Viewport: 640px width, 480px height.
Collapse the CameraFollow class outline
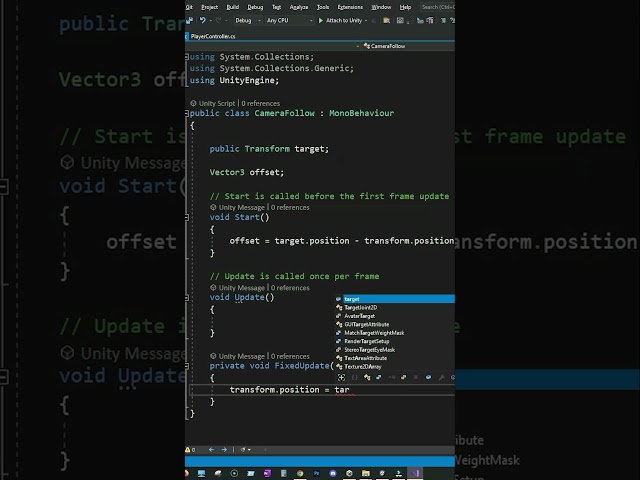pyautogui.click(x=187, y=113)
